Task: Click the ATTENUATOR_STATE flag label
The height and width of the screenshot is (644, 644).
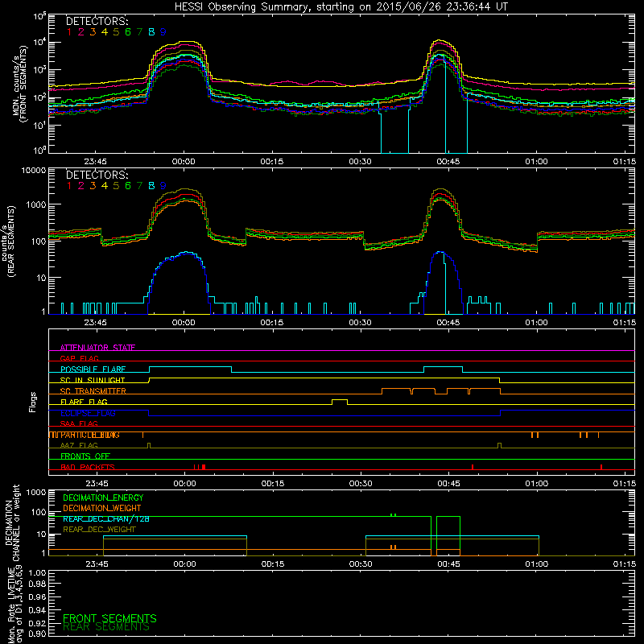Action: pyautogui.click(x=97, y=348)
